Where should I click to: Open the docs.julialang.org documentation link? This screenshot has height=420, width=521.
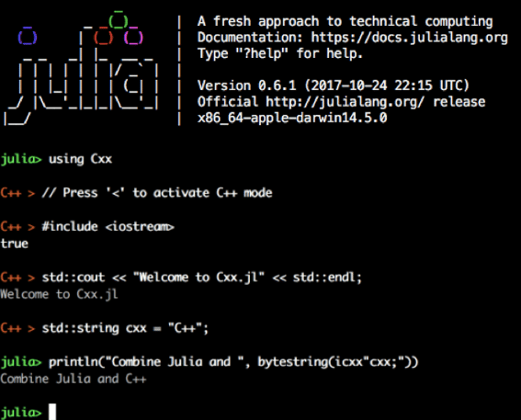(x=409, y=37)
